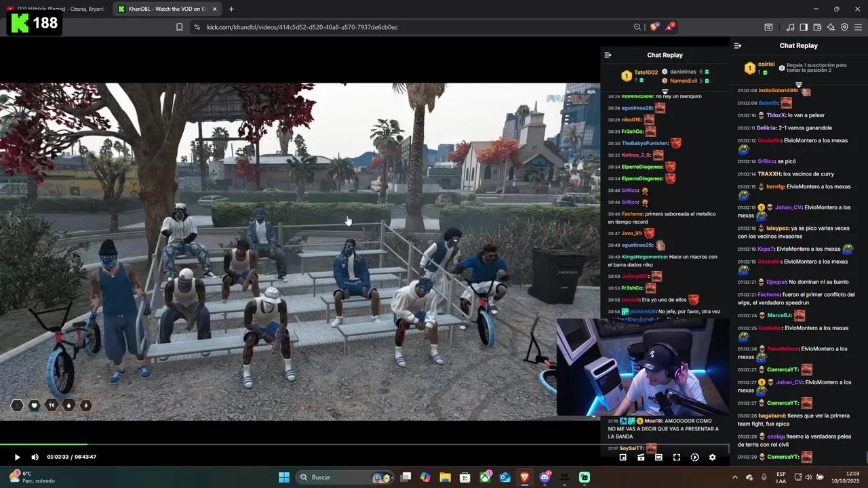The width and height of the screenshot is (868, 488).
Task: Show hidden system tray icons
Action: pyautogui.click(x=734, y=477)
